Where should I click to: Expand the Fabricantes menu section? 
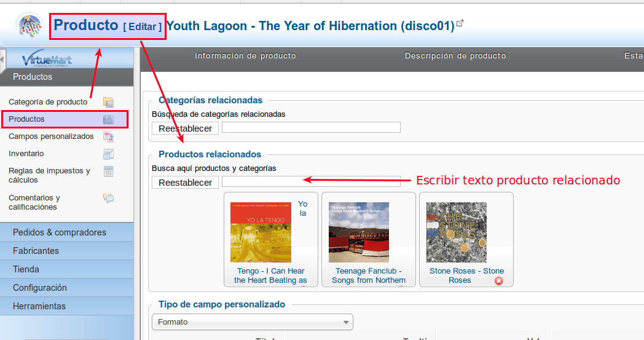click(x=66, y=251)
